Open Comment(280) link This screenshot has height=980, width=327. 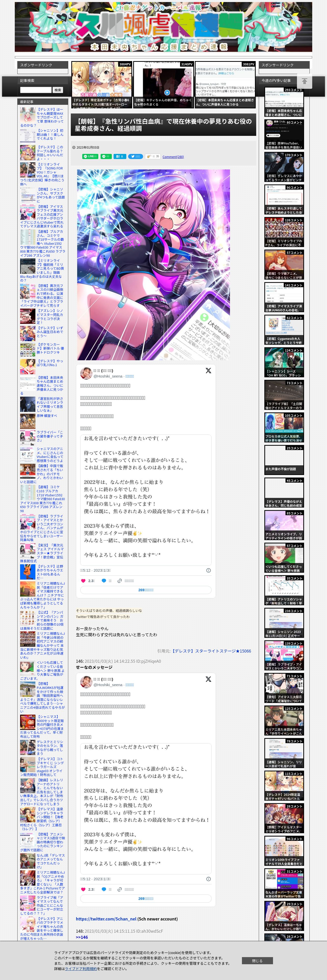tap(173, 157)
